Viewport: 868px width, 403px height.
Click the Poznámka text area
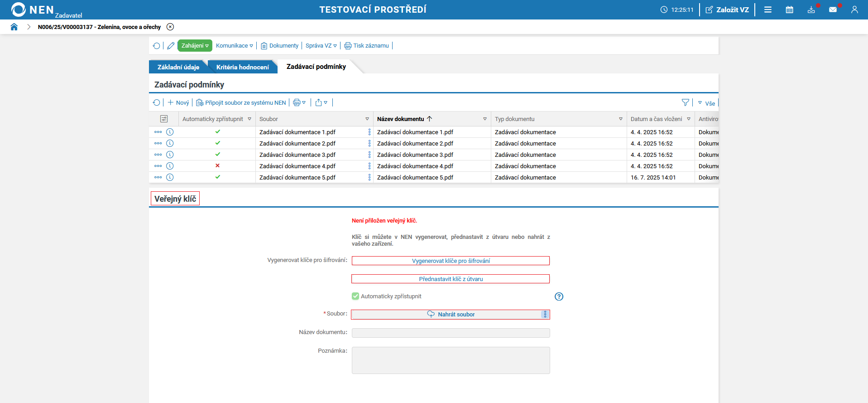coord(451,360)
